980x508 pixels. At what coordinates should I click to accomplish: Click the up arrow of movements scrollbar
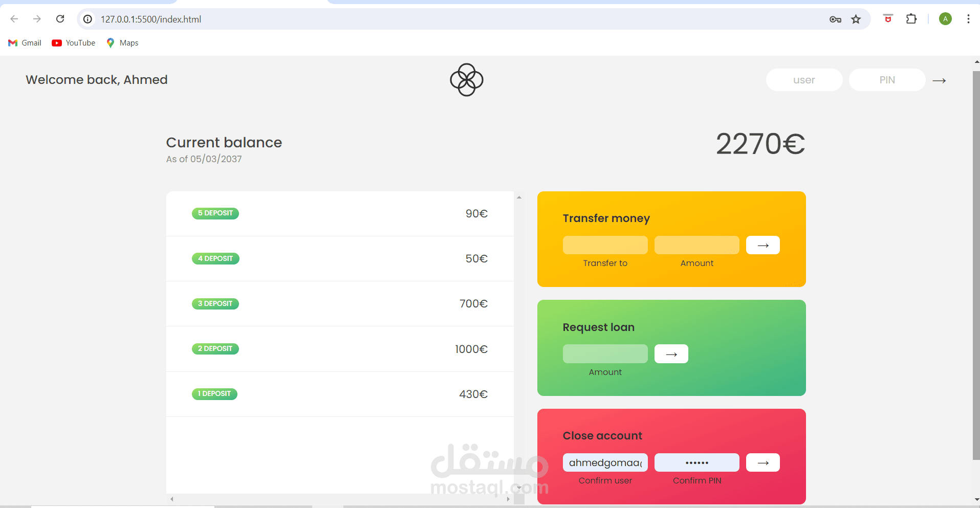coord(519,197)
